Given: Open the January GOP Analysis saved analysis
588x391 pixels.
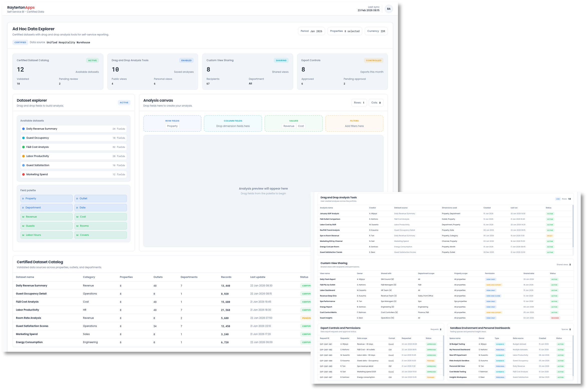Looking at the screenshot, I should tap(329, 213).
